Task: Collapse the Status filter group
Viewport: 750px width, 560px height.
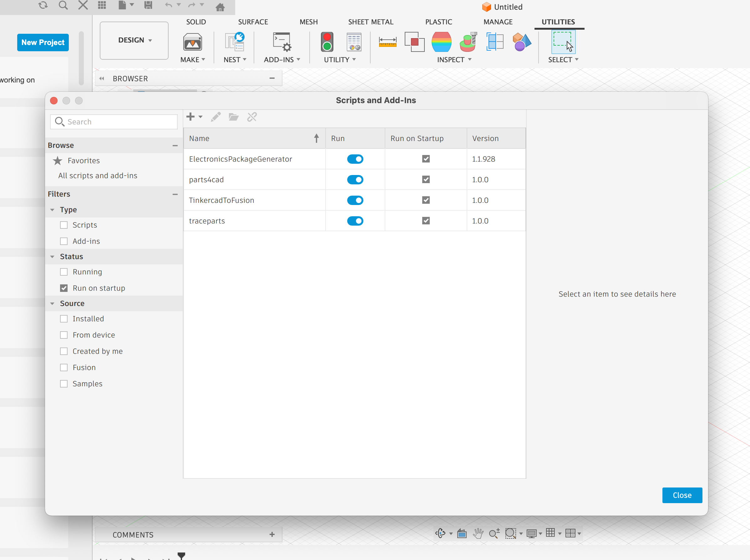Action: 52,257
